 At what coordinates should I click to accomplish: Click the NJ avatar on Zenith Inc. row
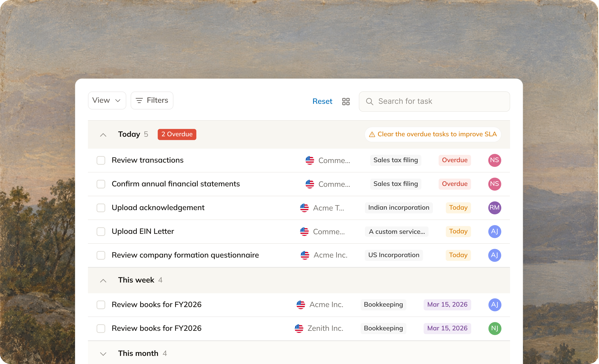pos(495,329)
